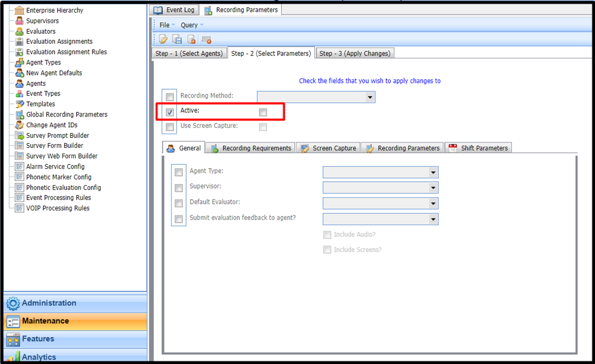Open the Shift Parameters sub-tab
Viewport: 595px width, 364px height.
[x=478, y=148]
